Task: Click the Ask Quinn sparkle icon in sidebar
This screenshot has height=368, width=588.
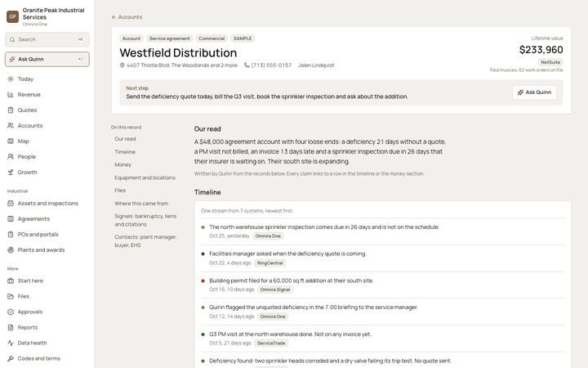Action: click(12, 60)
